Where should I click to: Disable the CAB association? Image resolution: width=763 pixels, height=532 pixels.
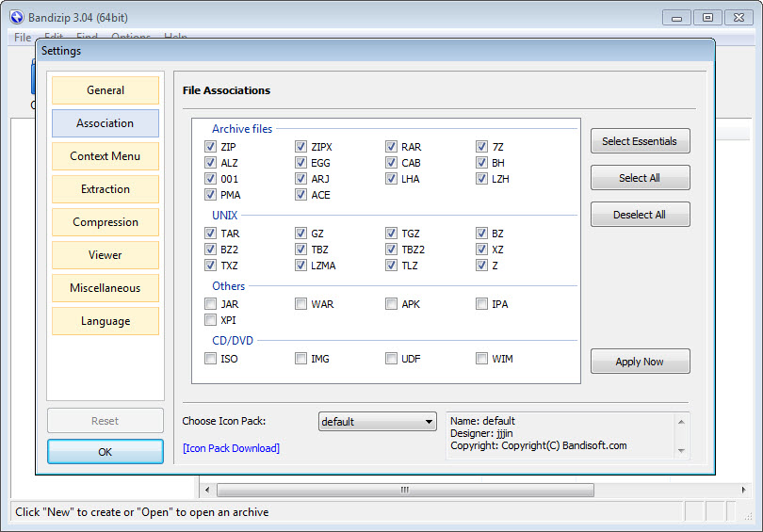tap(391, 162)
